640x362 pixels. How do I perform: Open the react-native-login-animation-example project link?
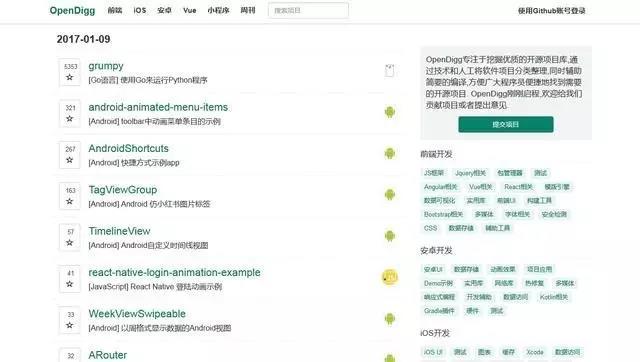[174, 272]
